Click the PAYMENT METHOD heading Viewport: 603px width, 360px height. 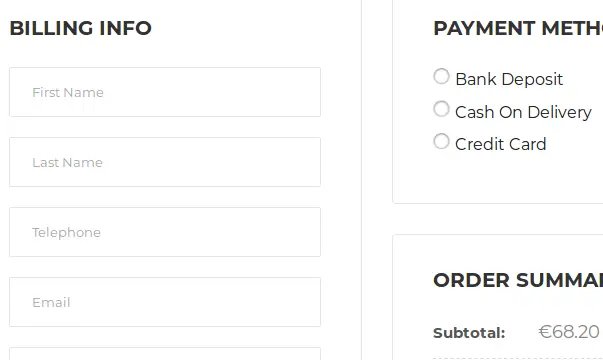[x=518, y=28]
